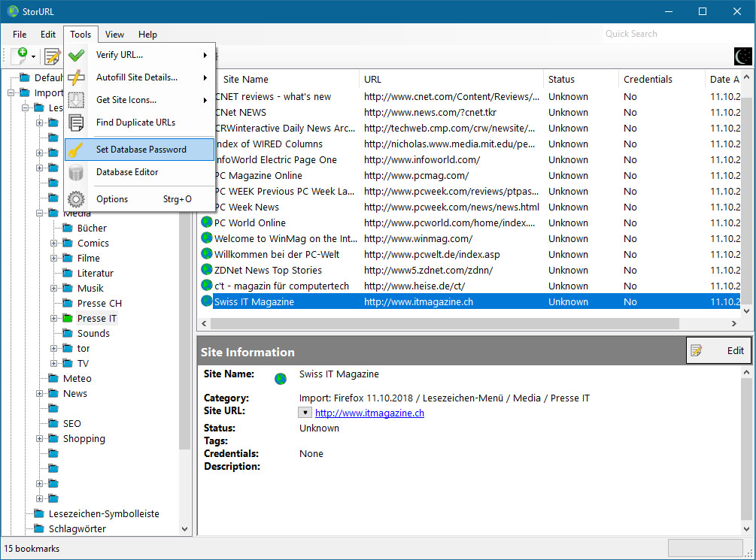Expand the Musik folder
The image size is (756, 560).
coord(54,288)
